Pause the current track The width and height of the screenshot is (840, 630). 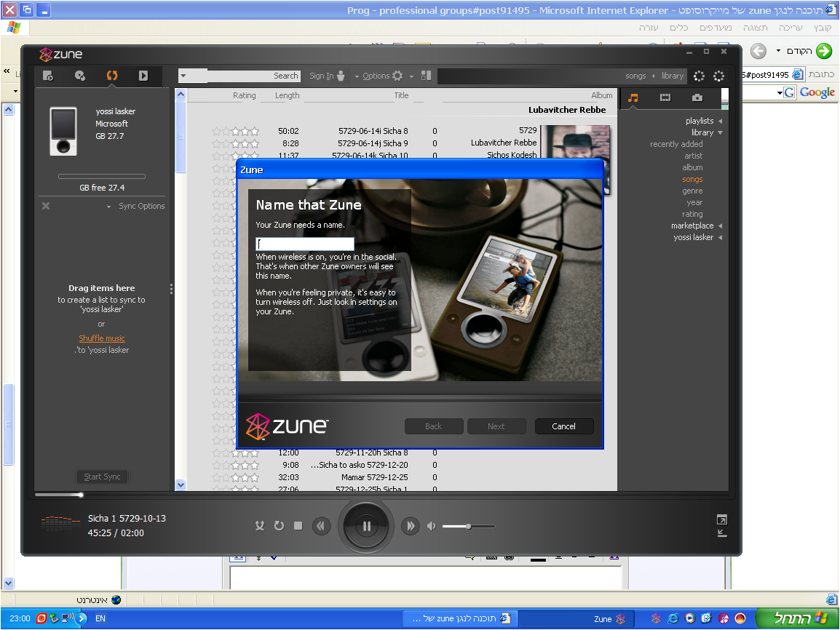point(366,526)
